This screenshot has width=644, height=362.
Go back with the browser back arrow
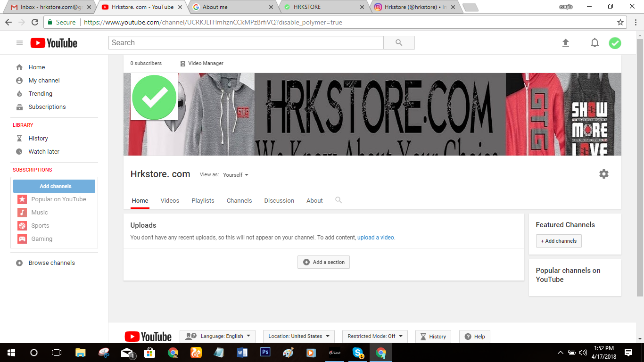8,22
